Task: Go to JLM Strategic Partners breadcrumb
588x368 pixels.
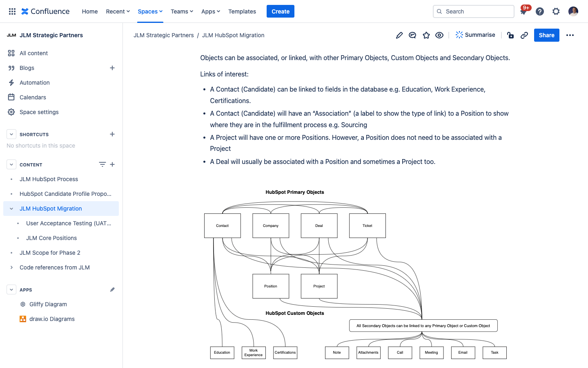Action: (x=164, y=35)
